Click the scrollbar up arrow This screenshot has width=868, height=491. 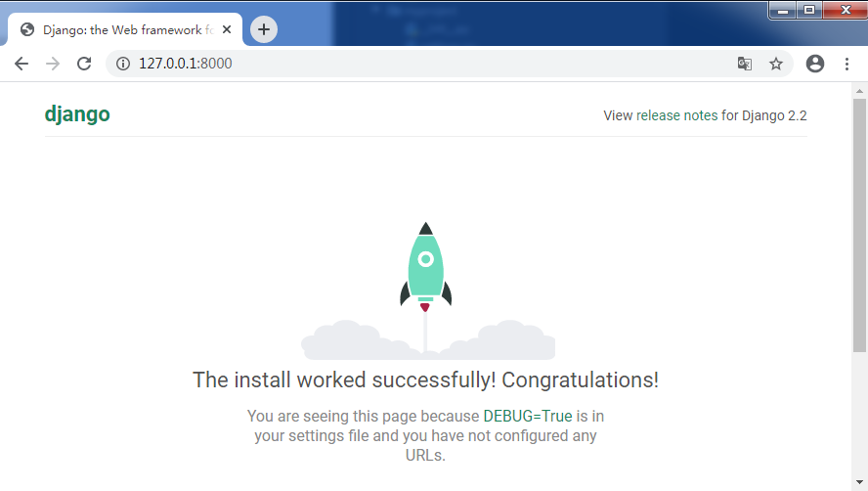click(x=859, y=91)
